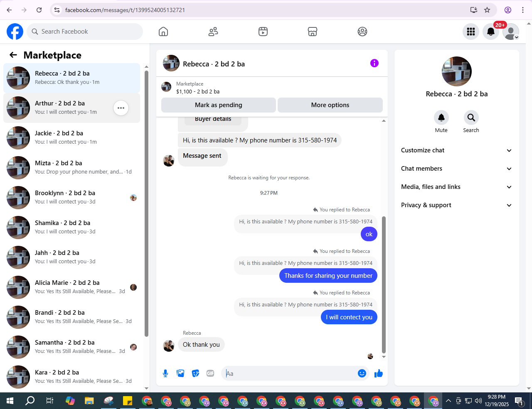Open the chat header title Rebecca · 2 bd 2 ba
The image size is (532, 409).
click(x=214, y=64)
